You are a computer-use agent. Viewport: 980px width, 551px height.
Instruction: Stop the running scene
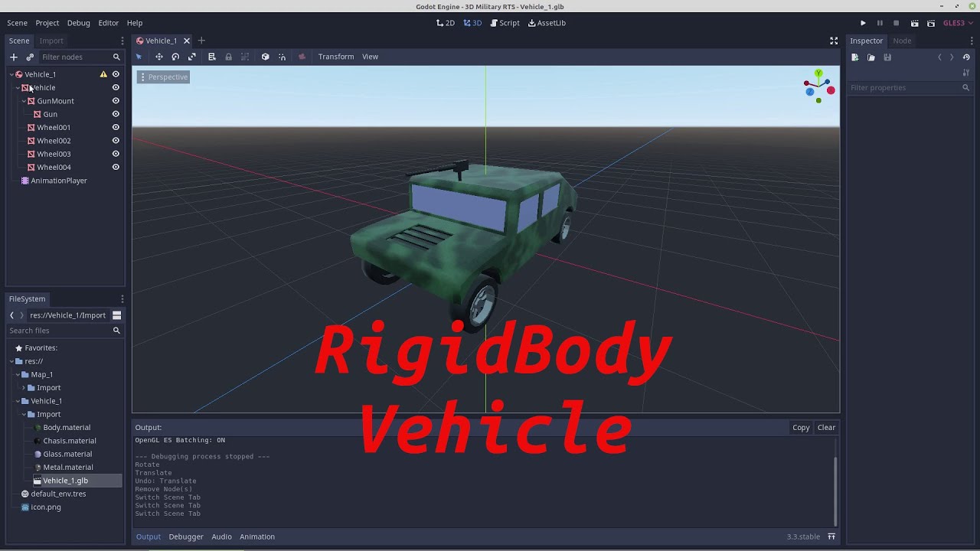point(897,23)
